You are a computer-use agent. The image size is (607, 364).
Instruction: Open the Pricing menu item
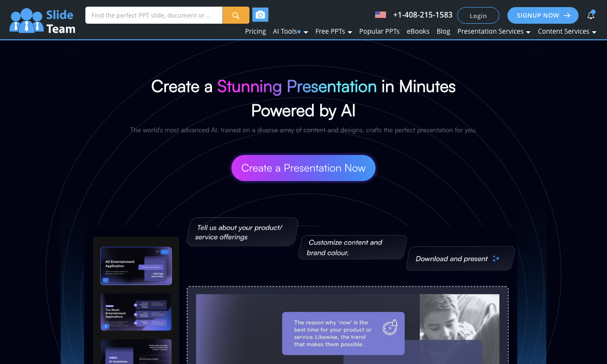256,31
